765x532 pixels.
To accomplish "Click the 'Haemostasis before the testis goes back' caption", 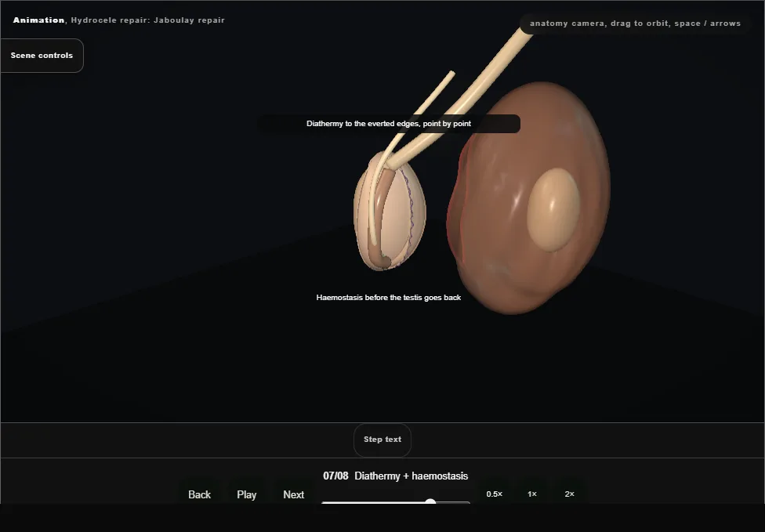I will tap(388, 298).
